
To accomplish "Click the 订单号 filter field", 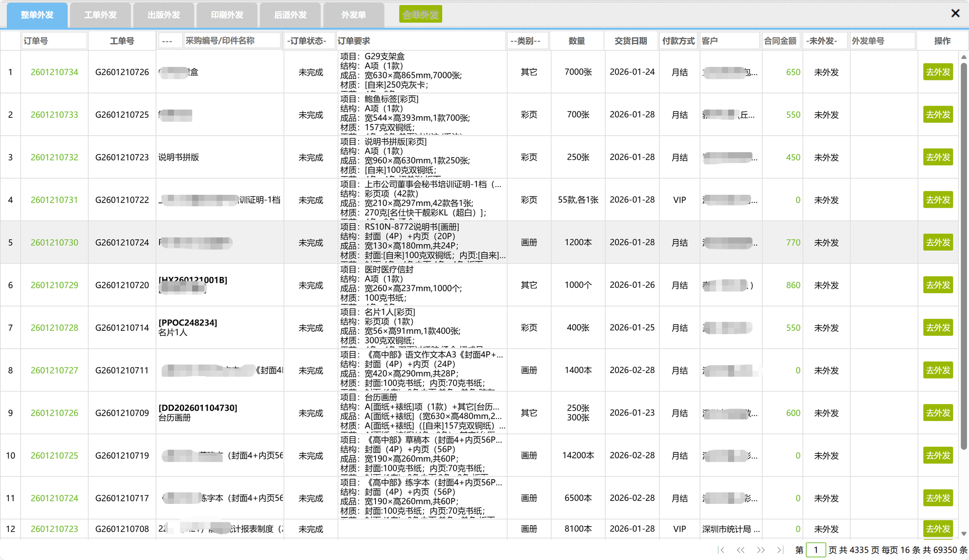I will click(x=54, y=41).
